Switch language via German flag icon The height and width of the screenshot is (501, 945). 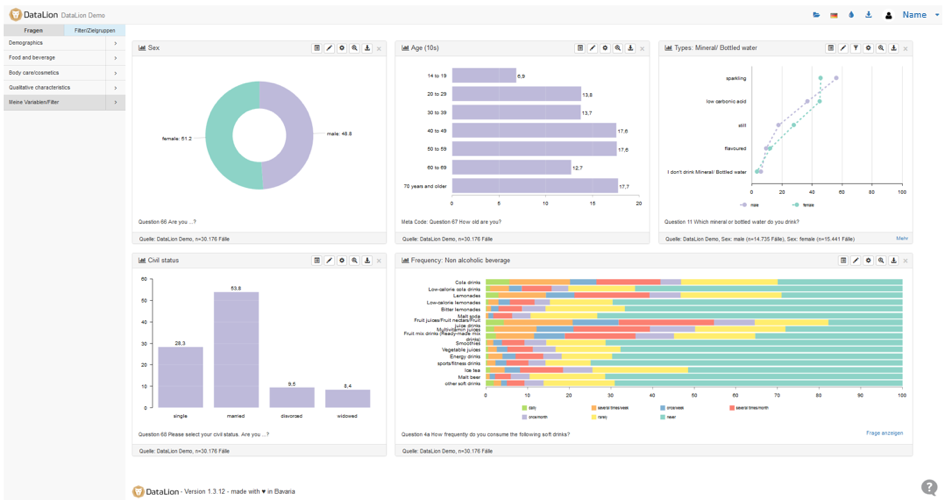coord(834,15)
